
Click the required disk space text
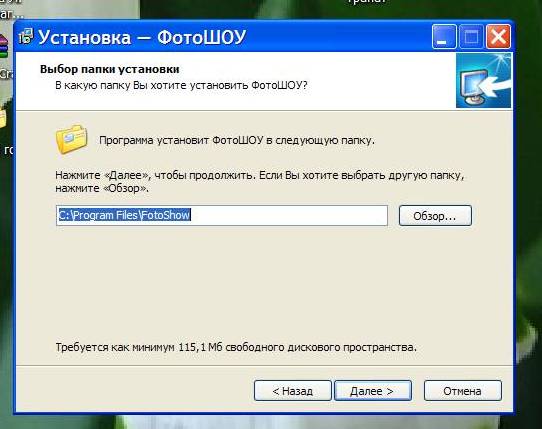point(236,347)
